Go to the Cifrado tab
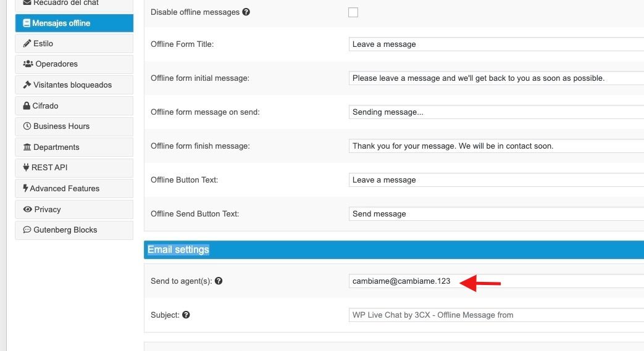Image resolution: width=644 pixels, height=351 pixels. (74, 106)
